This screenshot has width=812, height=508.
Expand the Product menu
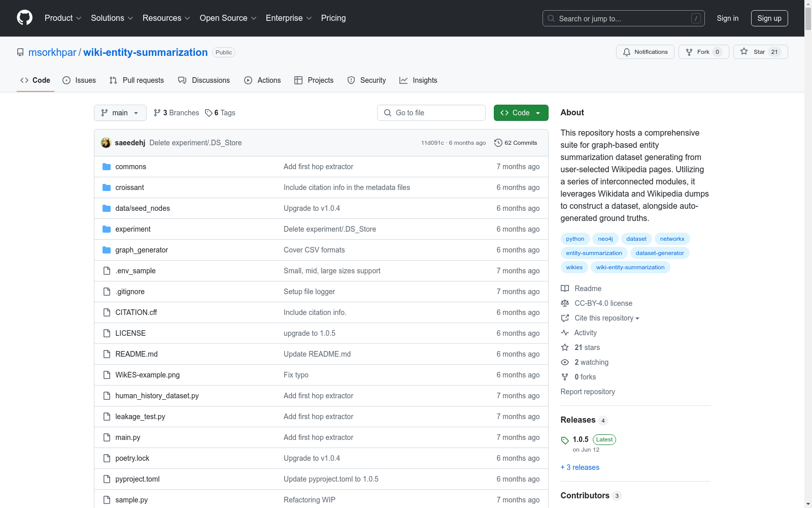click(x=63, y=18)
